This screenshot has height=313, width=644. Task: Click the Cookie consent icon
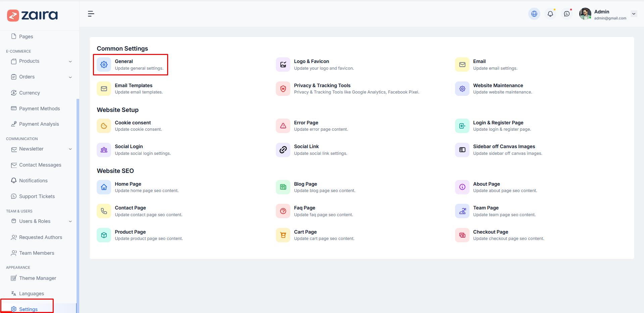coord(104,126)
